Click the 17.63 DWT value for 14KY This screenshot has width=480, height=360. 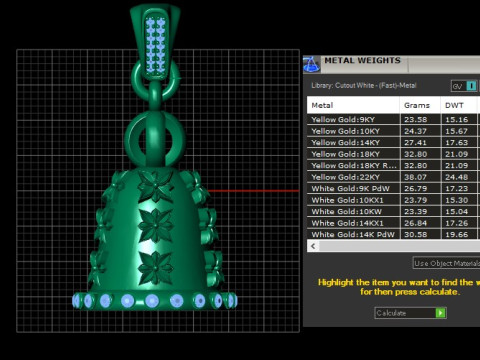pyautogui.click(x=457, y=142)
